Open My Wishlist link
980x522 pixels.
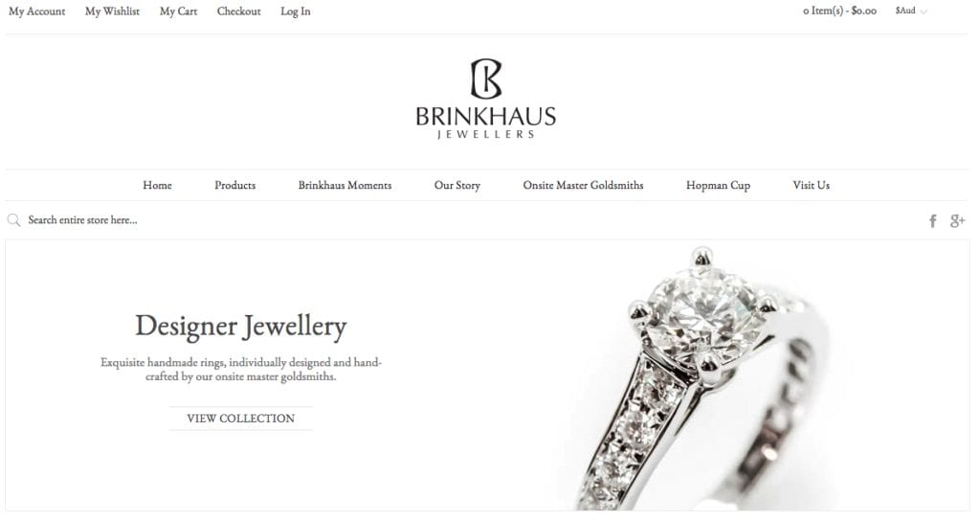[x=113, y=11]
